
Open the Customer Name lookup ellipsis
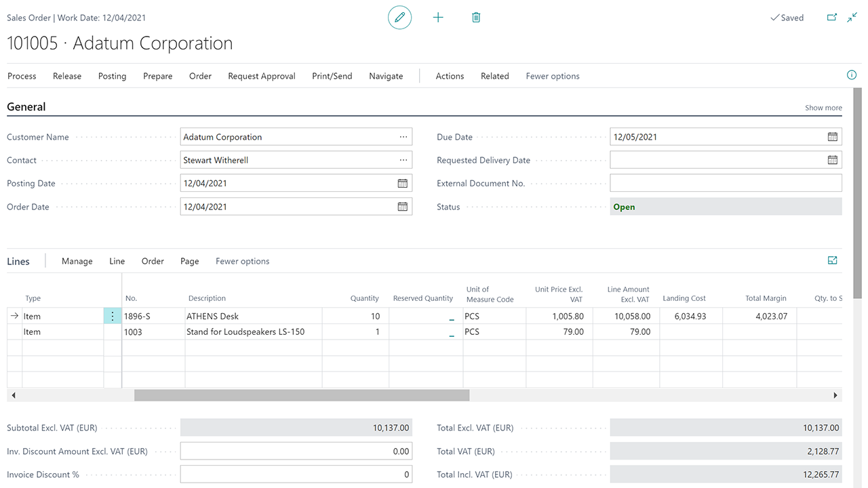coord(403,137)
